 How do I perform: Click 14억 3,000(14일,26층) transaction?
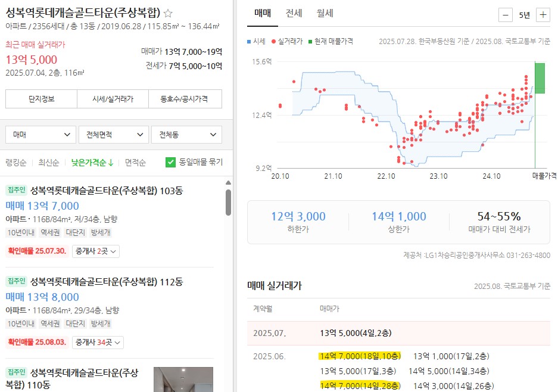454,386
